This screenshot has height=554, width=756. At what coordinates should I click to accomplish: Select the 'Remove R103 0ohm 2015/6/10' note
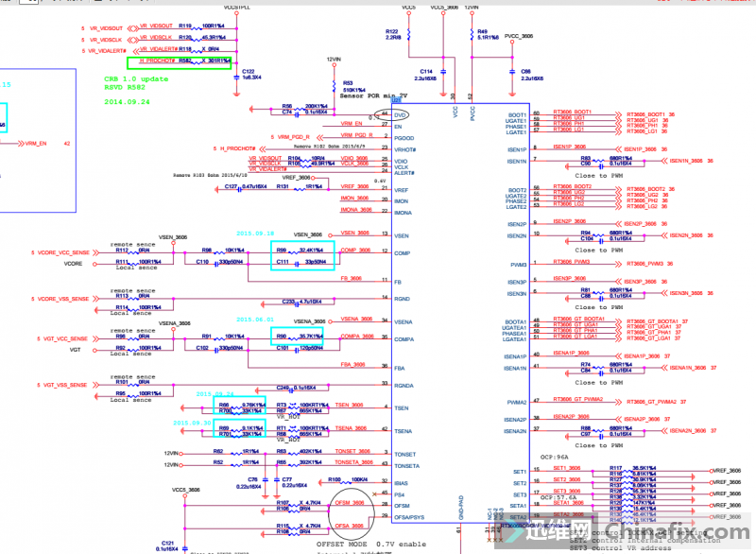[210, 175]
